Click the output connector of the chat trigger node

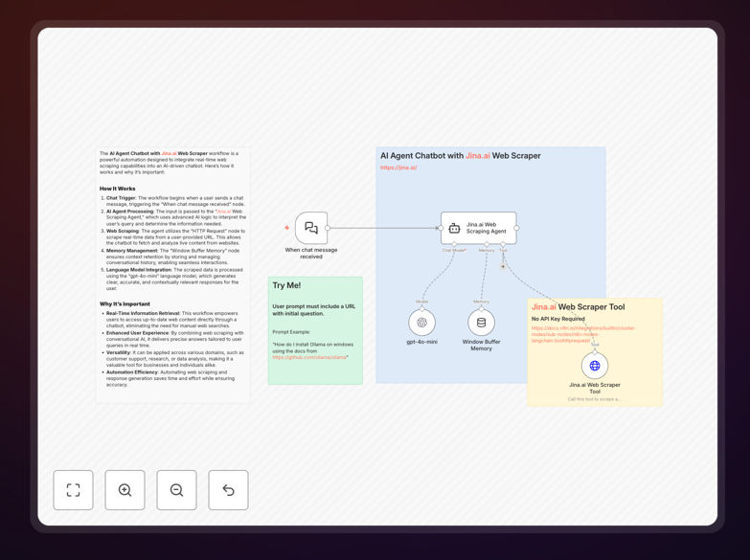(328, 228)
